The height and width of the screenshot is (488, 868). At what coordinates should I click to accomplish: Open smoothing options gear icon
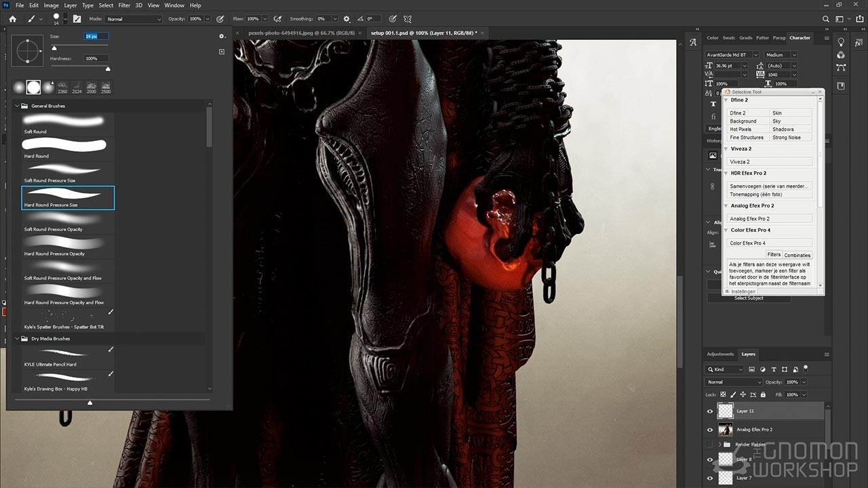[x=347, y=19]
